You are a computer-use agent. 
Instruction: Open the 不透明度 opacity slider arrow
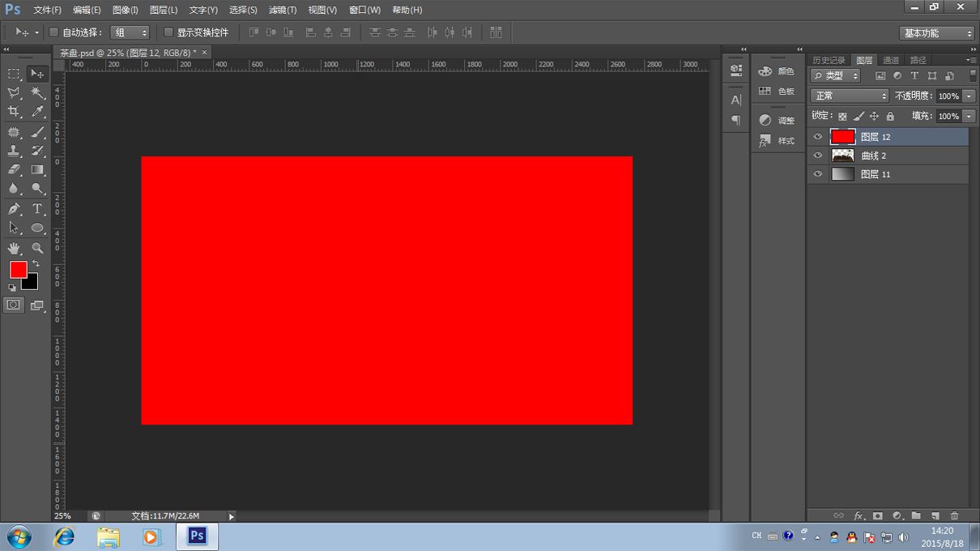point(969,96)
